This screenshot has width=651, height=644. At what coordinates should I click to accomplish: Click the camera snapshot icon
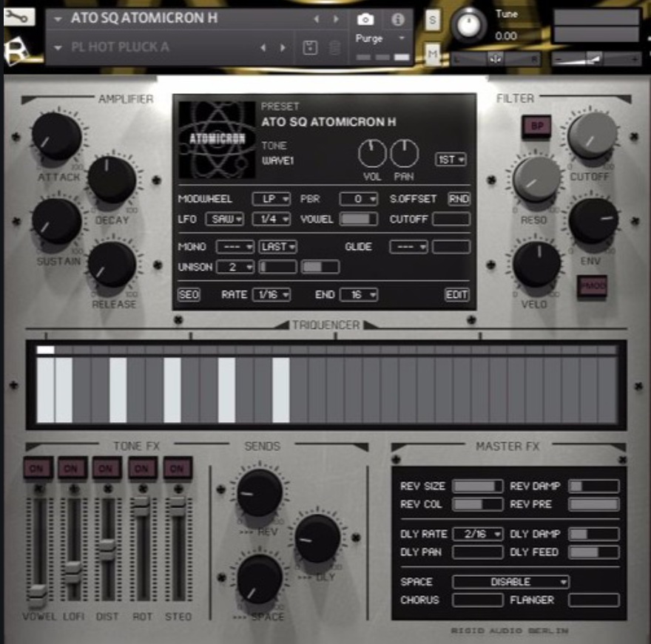[x=365, y=19]
